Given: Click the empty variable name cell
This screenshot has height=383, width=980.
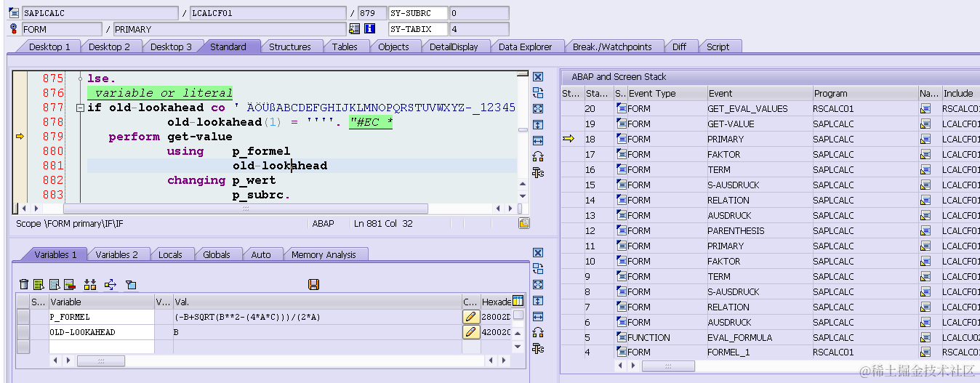Looking at the screenshot, I should click(101, 347).
